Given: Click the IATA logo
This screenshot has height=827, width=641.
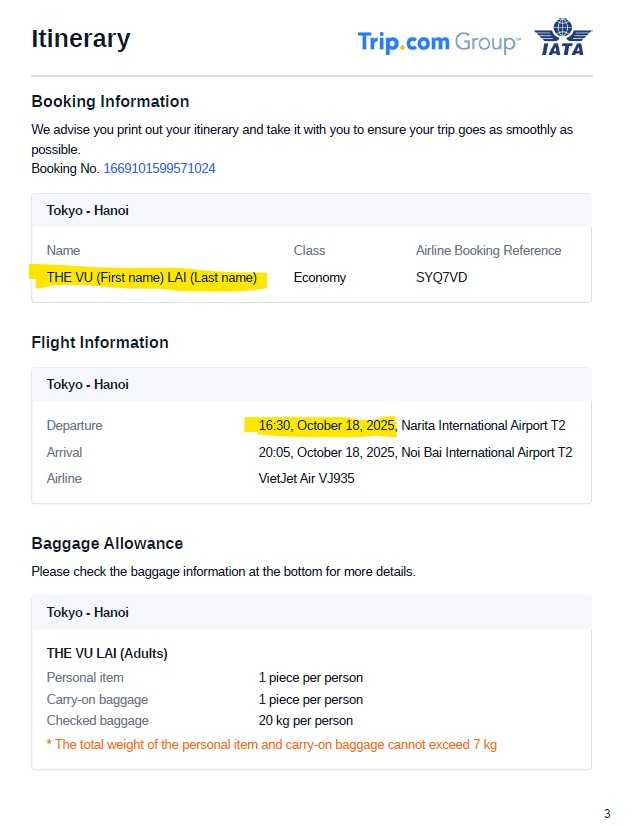Looking at the screenshot, I should pos(563,39).
